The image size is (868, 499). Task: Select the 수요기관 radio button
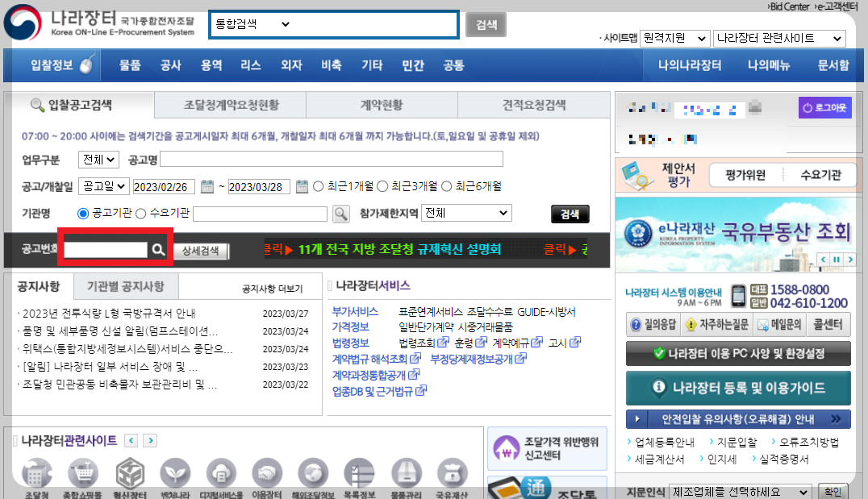(x=141, y=214)
